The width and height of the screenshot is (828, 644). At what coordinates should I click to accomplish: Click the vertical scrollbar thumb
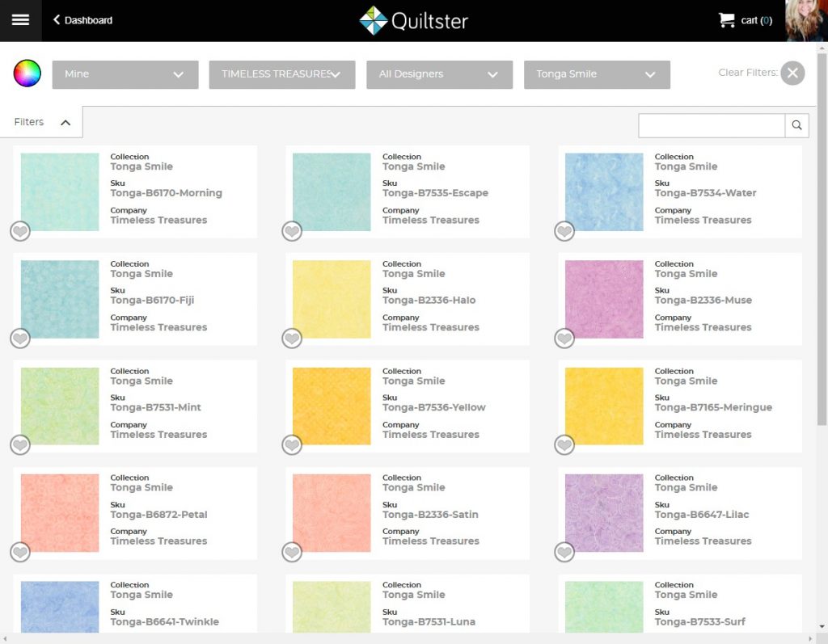[x=822, y=238]
